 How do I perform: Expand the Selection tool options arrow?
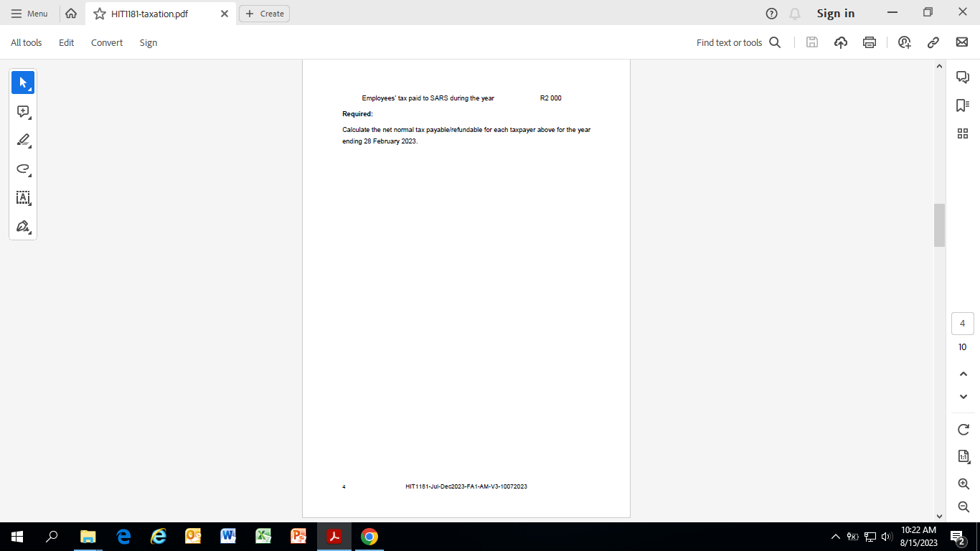(x=30, y=89)
